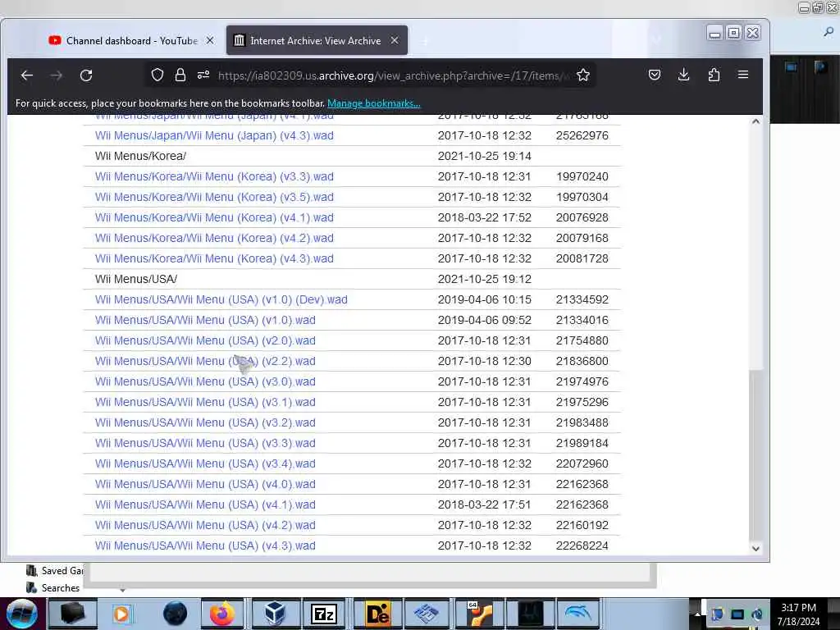Select Searches in the Explorer sidebar
This screenshot has height=630, width=840.
point(53,588)
